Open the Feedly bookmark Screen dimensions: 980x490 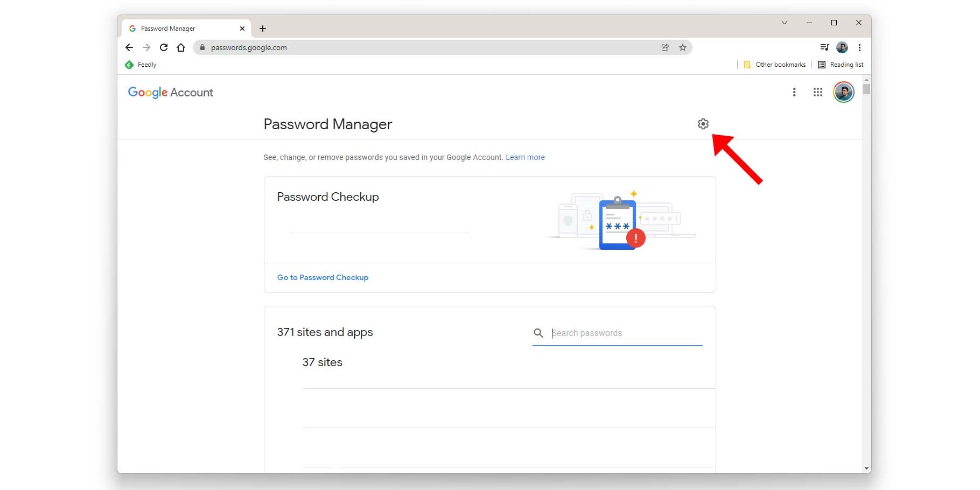coord(140,64)
